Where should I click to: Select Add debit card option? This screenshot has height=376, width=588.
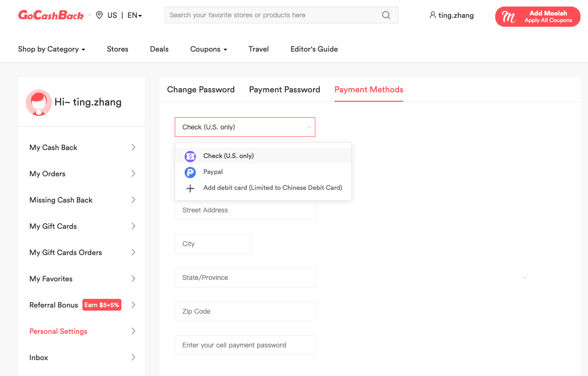[263, 188]
